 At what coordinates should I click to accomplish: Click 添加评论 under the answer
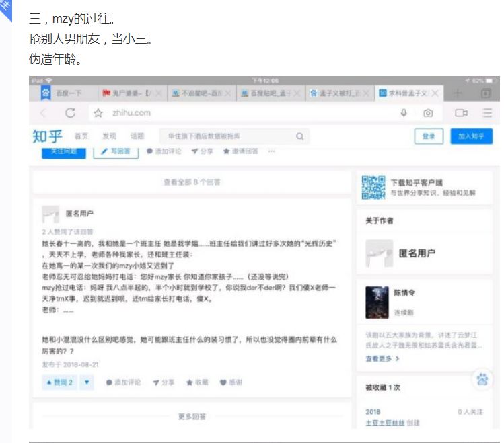point(123,382)
